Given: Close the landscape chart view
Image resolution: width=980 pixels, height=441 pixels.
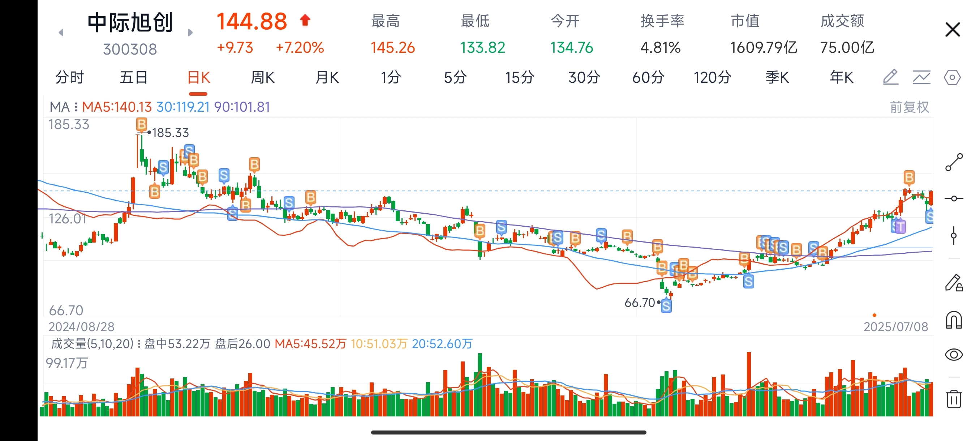Looking at the screenshot, I should pyautogui.click(x=953, y=29).
